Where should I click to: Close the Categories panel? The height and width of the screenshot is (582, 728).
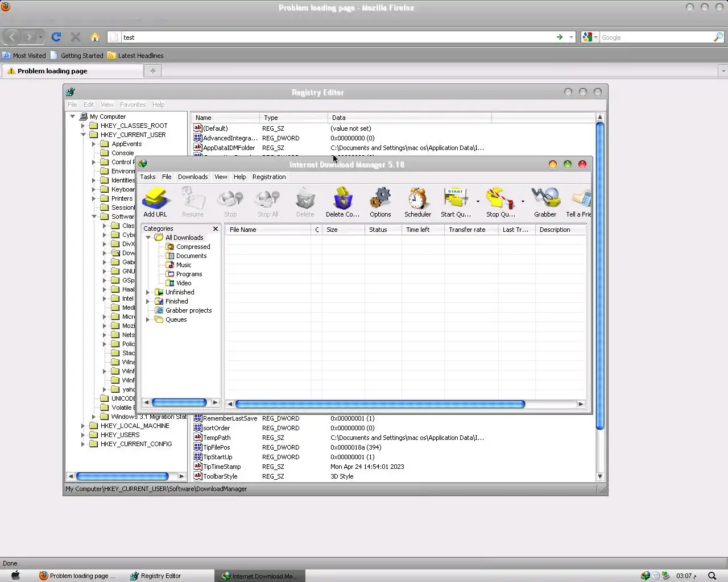(216, 228)
